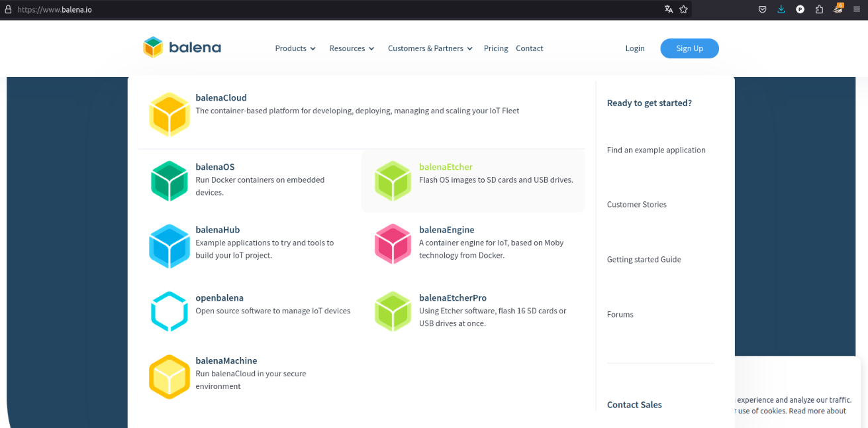Click the openbalena hexagon outline icon

click(x=169, y=311)
